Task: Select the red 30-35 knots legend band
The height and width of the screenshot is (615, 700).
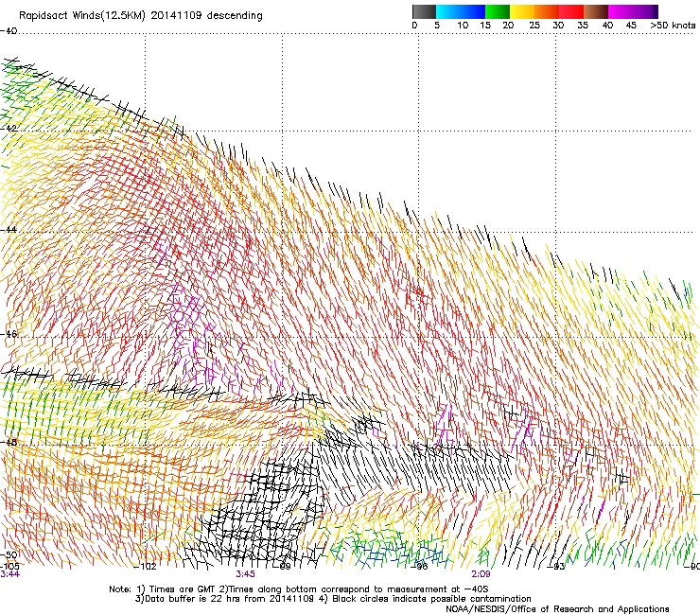Action: [x=571, y=11]
